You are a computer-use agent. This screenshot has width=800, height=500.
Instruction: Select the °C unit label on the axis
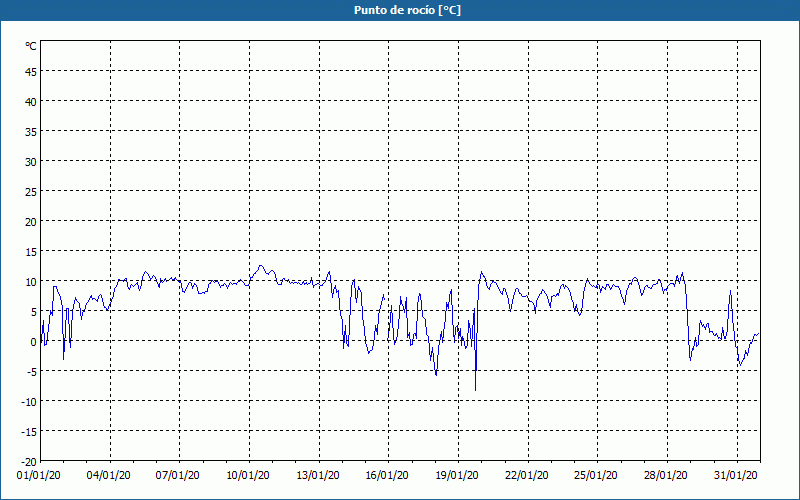pyautogui.click(x=31, y=46)
